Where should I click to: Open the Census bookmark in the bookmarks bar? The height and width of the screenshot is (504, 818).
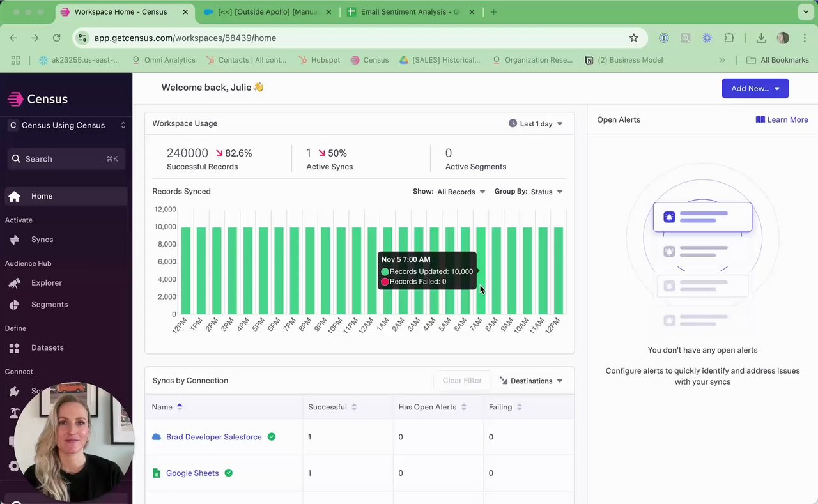[x=369, y=60]
